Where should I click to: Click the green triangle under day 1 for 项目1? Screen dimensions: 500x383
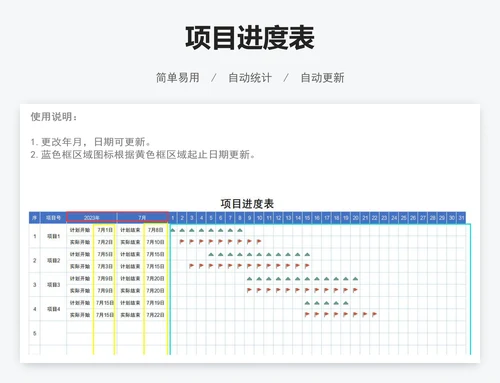173,230
